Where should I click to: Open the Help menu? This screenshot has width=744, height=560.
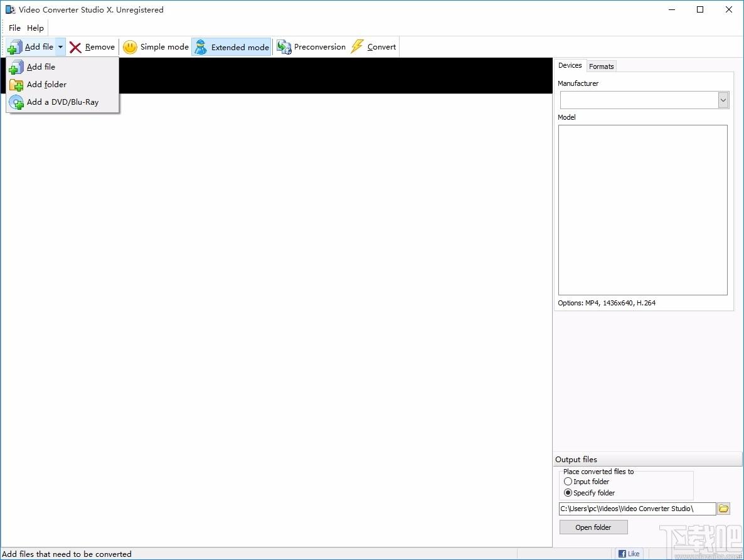35,28
